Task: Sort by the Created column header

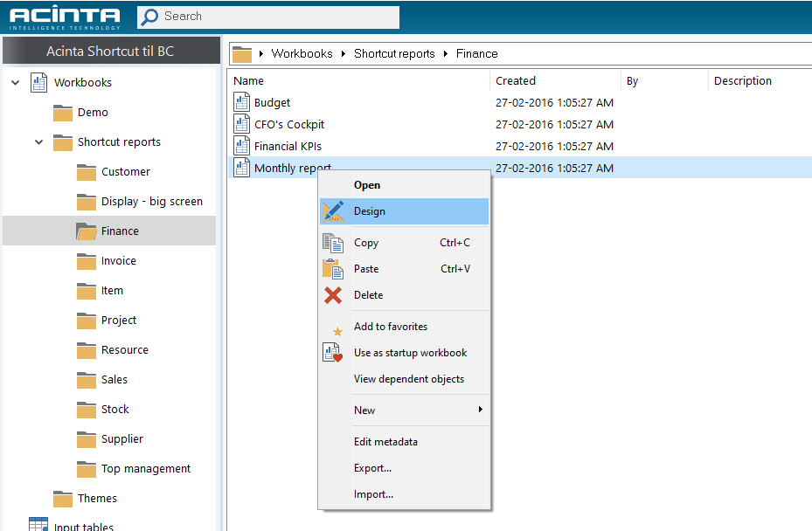Action: point(555,80)
